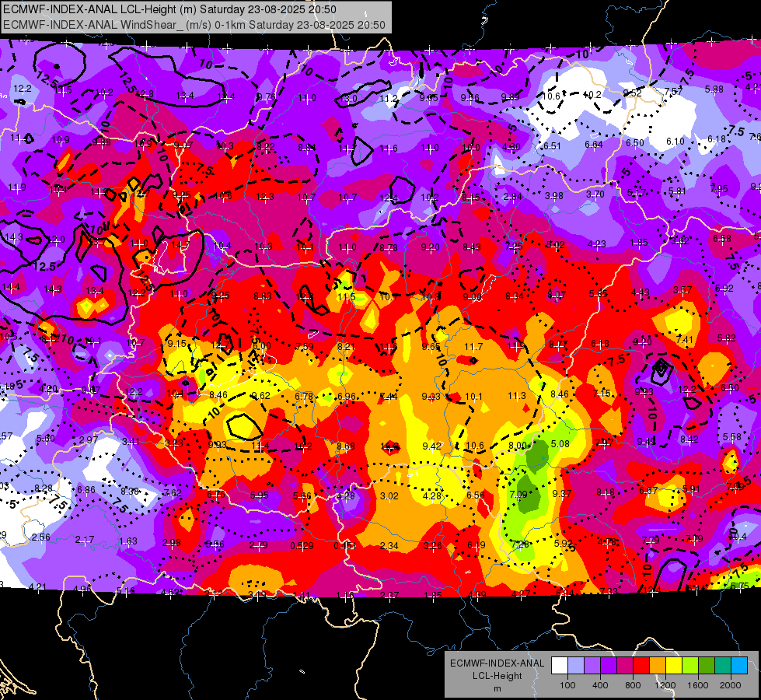This screenshot has width=761, height=700.
Task: Click the map value 9.37
Action: tap(561, 493)
